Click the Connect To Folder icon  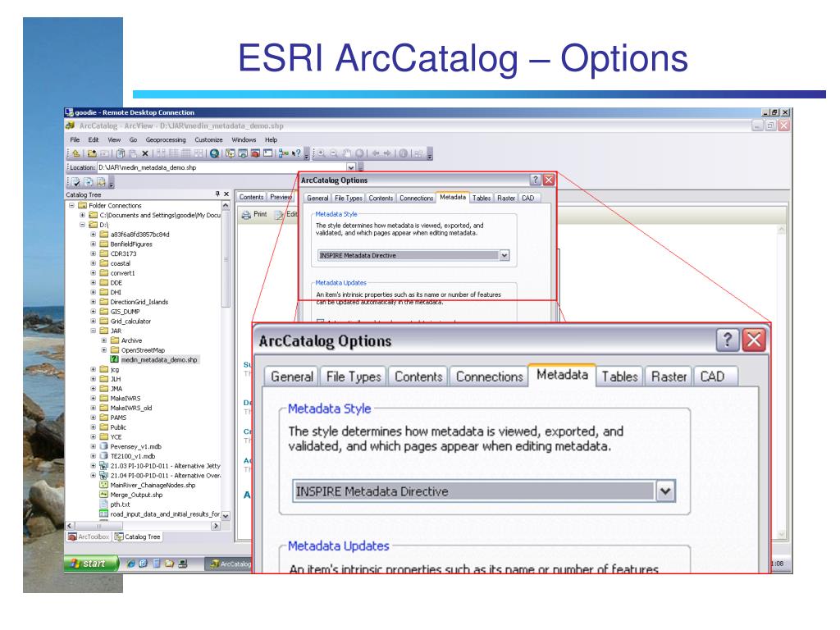click(92, 153)
